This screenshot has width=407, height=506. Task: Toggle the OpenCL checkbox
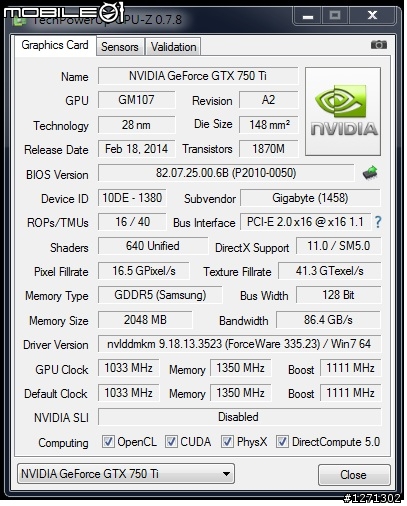pos(108,442)
